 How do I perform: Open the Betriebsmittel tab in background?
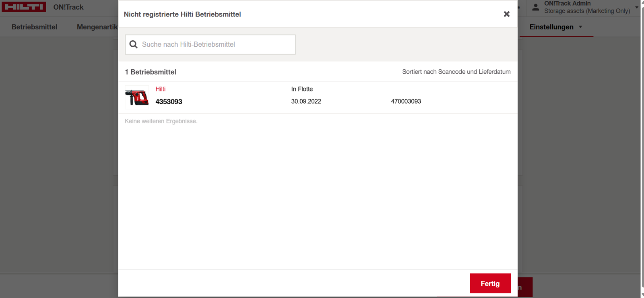pos(34,27)
